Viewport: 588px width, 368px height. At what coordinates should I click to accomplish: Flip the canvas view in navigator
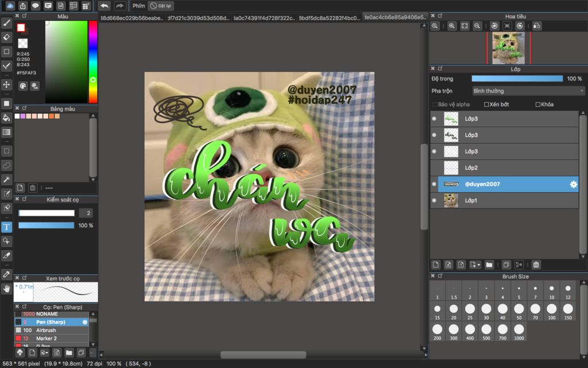pos(537,26)
